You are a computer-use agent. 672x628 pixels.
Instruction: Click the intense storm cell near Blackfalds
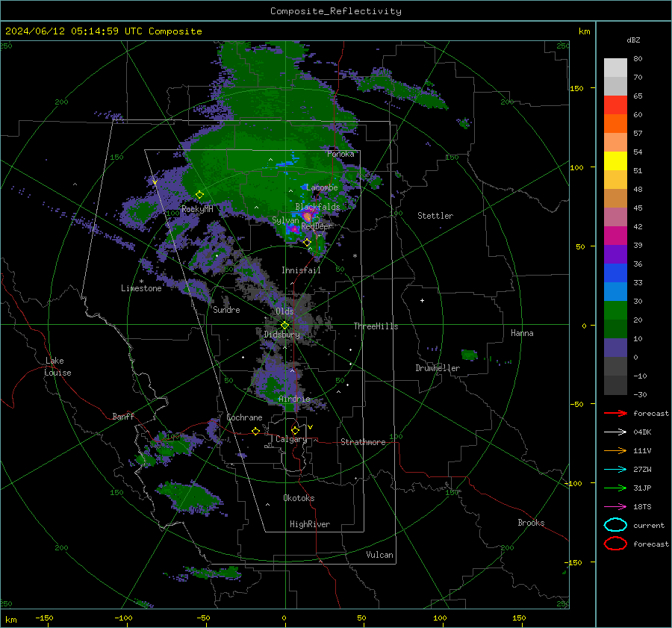coord(308,216)
